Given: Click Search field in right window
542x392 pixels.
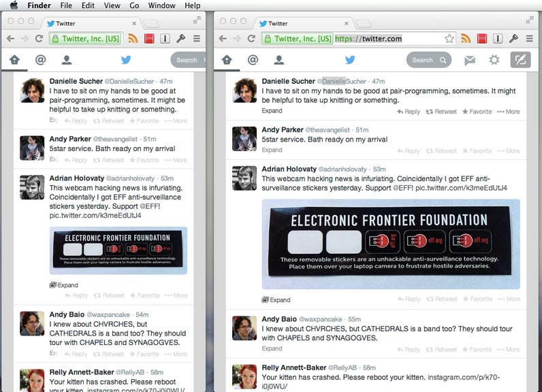Looking at the screenshot, I should pos(428,60).
